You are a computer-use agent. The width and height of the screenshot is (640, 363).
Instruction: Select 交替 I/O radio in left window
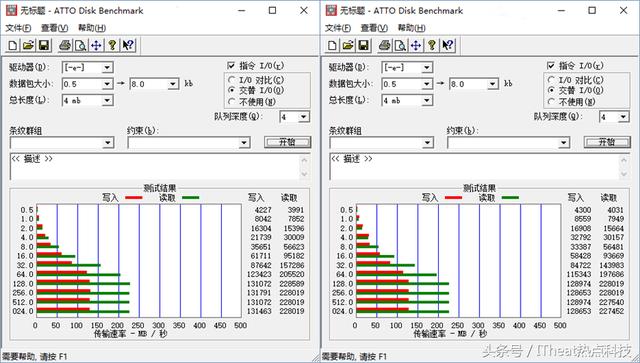pyautogui.click(x=232, y=90)
